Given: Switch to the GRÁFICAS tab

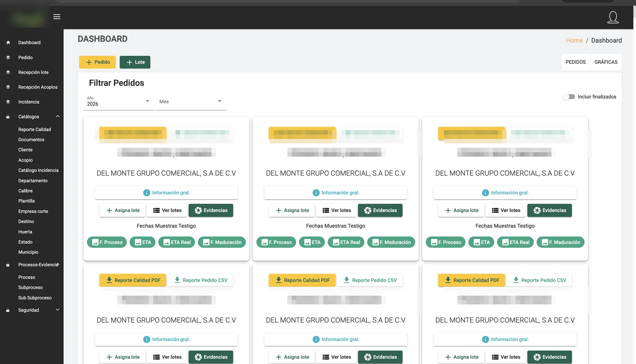Looking at the screenshot, I should click(x=606, y=62).
